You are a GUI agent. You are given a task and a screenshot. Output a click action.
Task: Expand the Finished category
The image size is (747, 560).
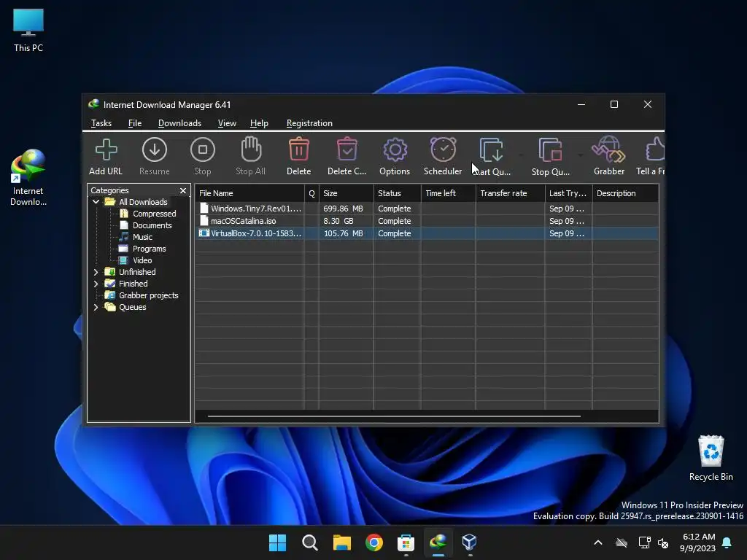(96, 284)
